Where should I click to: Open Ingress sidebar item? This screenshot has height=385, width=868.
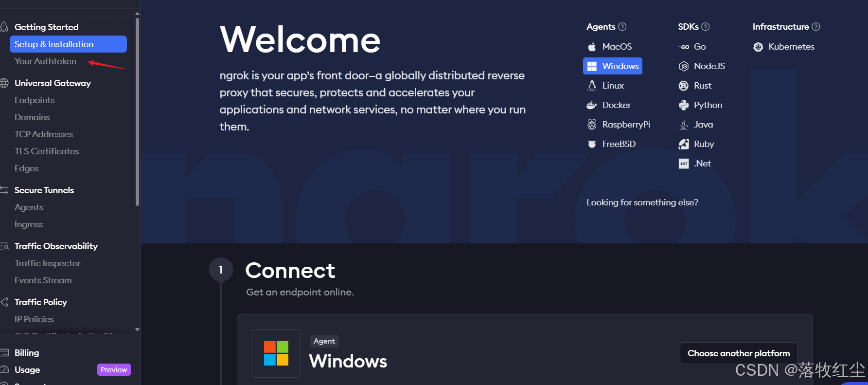pos(29,224)
